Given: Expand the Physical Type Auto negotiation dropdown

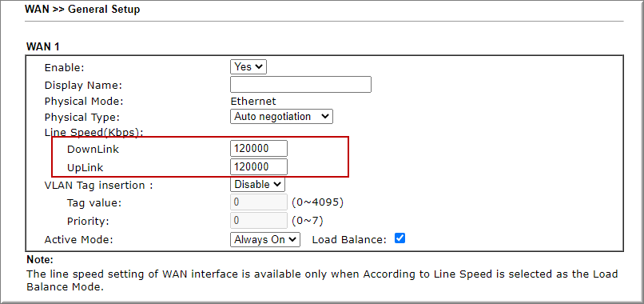Looking at the screenshot, I should point(281,117).
